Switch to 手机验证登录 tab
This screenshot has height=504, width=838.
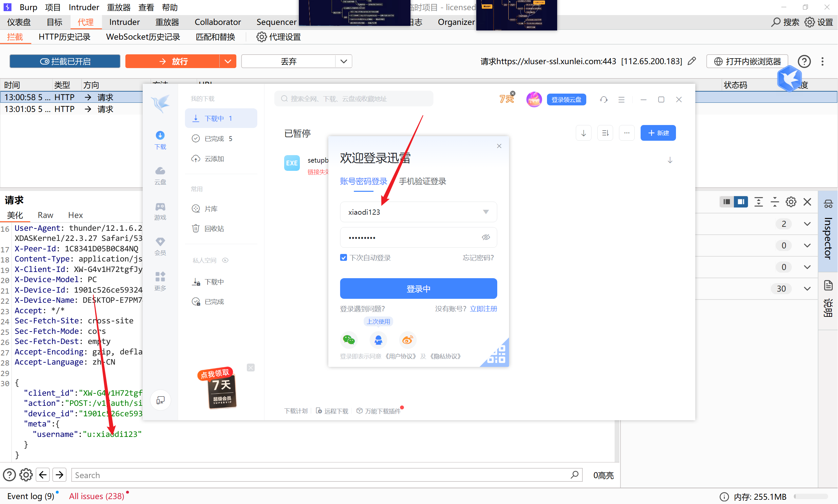point(422,181)
